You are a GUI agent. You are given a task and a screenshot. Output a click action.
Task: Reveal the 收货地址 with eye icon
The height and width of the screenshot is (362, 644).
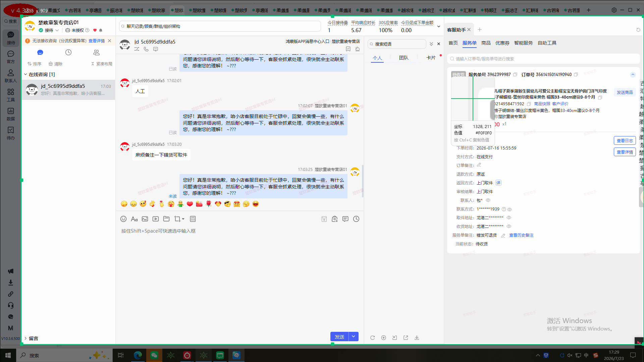click(x=509, y=226)
